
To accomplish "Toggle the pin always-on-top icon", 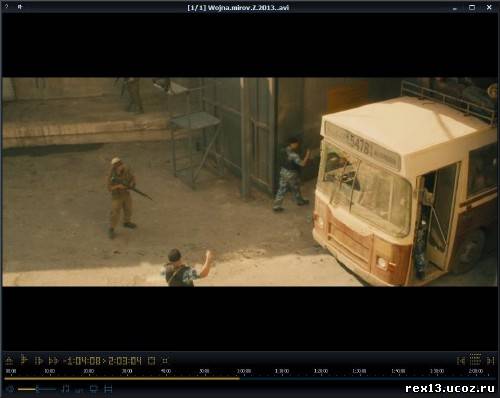I will pos(20,7).
